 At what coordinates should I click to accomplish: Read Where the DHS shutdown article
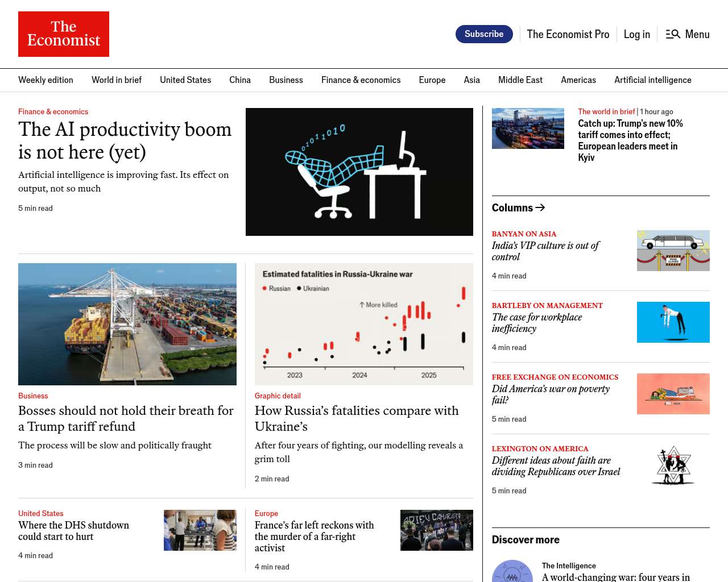tap(74, 531)
